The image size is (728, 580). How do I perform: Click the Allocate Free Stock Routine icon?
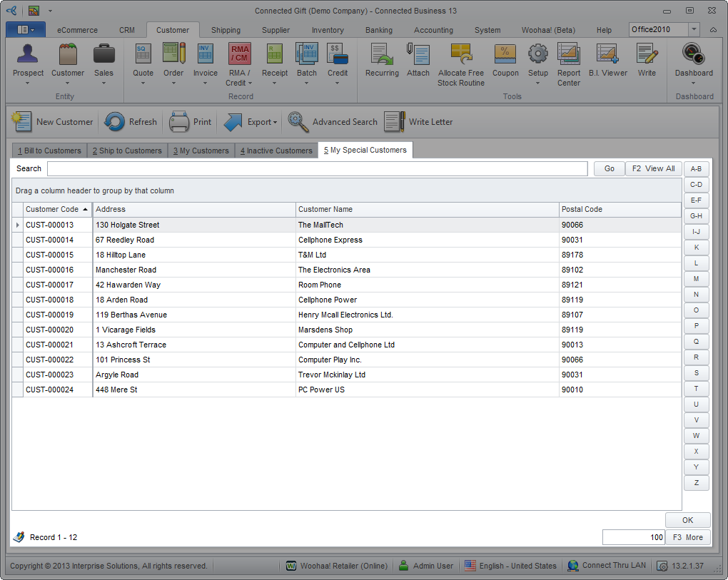(461, 56)
